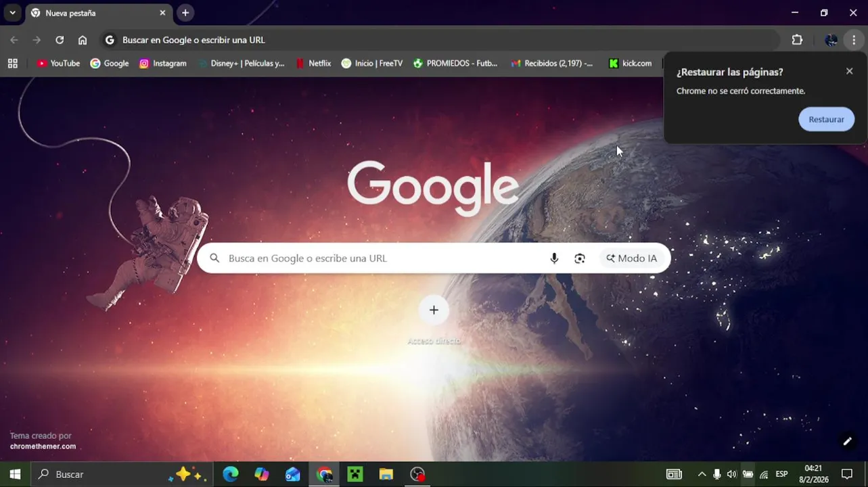Viewport: 868px width, 487px height.
Task: Open the apps grid in bookmarks bar
Action: (x=12, y=63)
